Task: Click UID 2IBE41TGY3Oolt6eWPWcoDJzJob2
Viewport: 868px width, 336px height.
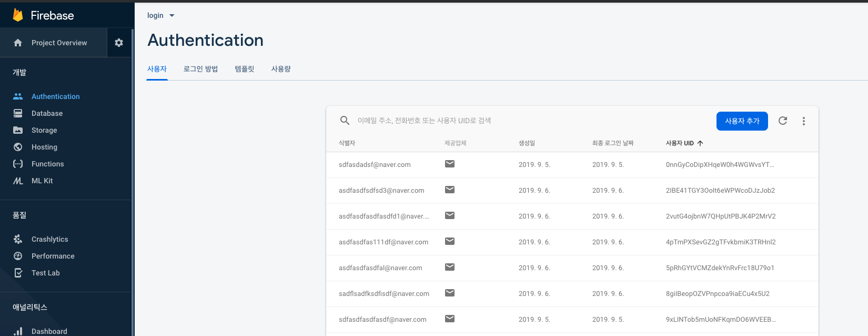Action: pyautogui.click(x=720, y=191)
